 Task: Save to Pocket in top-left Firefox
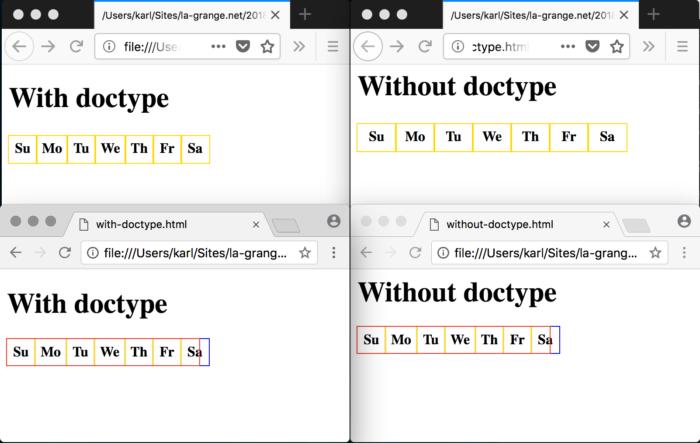243,46
